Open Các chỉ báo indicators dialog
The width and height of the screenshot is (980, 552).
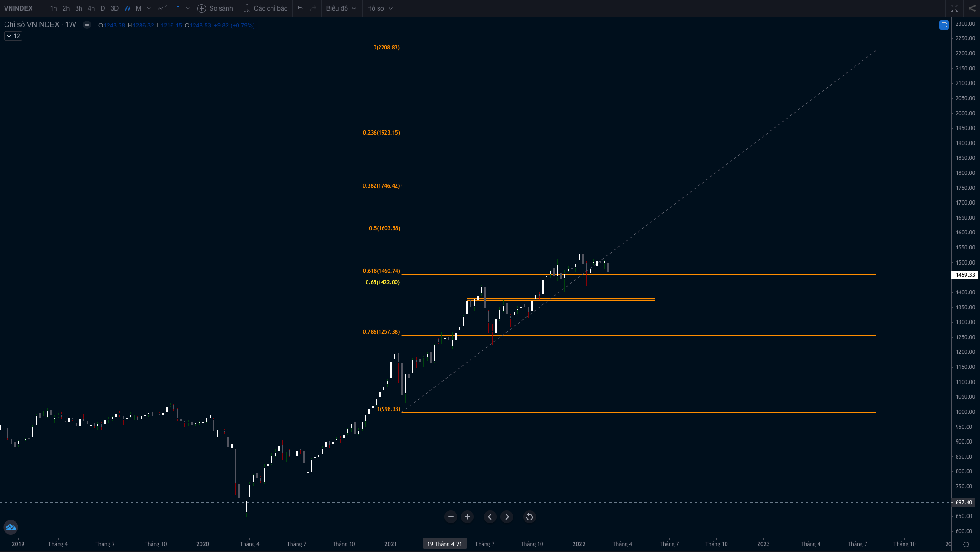265,8
